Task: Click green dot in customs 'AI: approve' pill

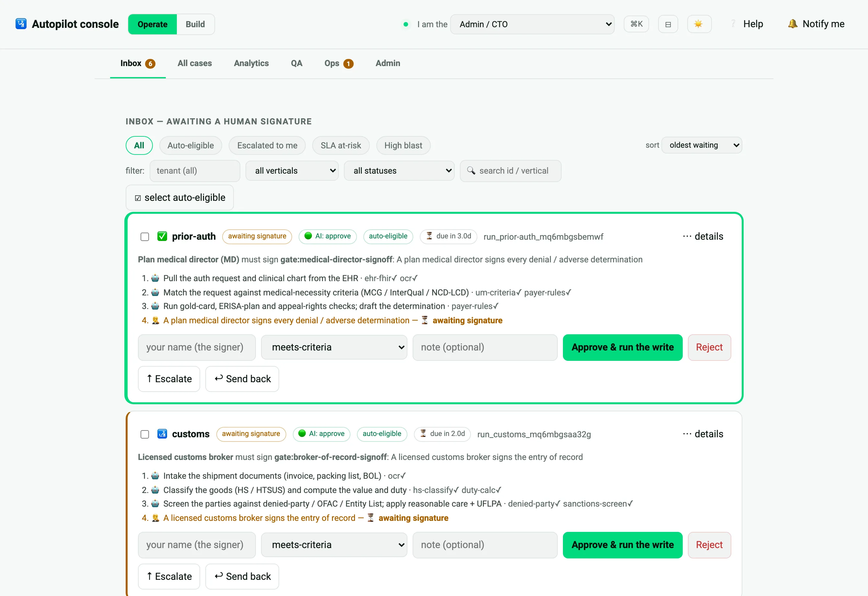Action: pos(302,433)
